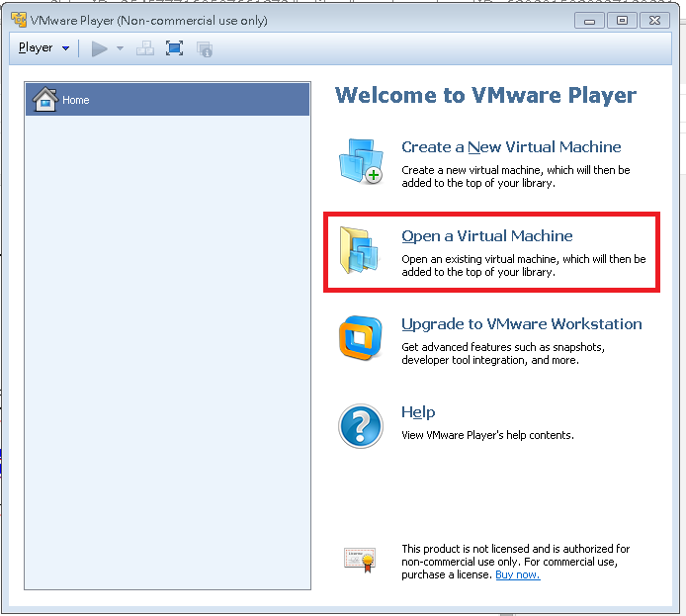686x616 pixels.
Task: Click text 'Create a new virtual machine, which will then be'
Action: click(x=516, y=170)
